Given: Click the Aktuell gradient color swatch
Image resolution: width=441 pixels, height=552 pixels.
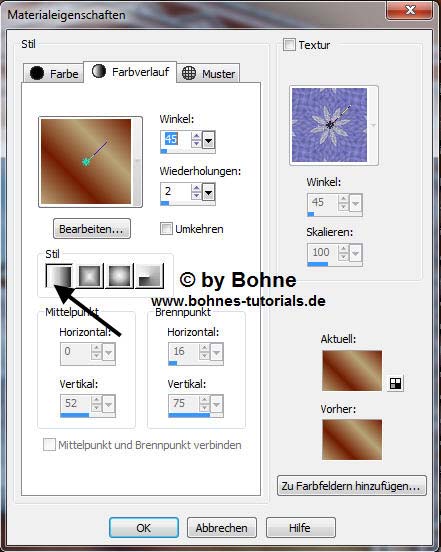Looking at the screenshot, I should [x=352, y=370].
